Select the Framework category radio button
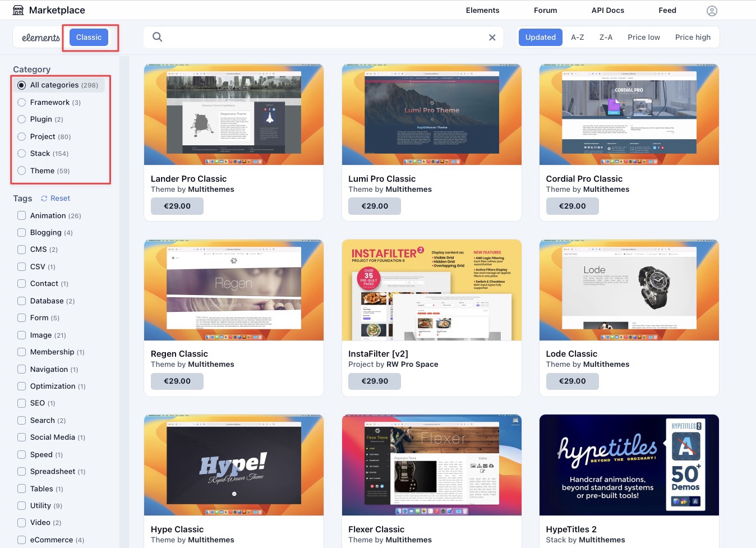Viewport: 756px width, 548px height. 22,103
